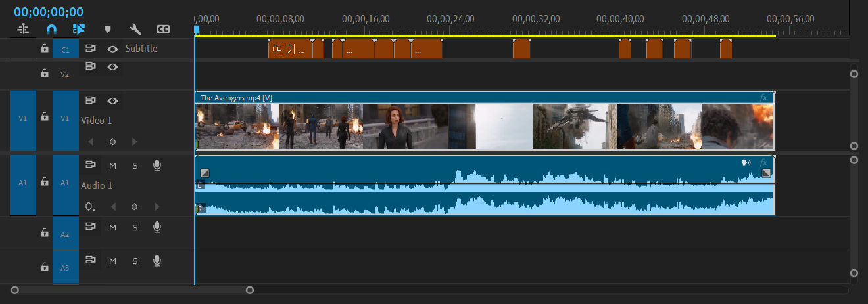Lock the A3 track
The width and height of the screenshot is (868, 304).
pos(45,267)
